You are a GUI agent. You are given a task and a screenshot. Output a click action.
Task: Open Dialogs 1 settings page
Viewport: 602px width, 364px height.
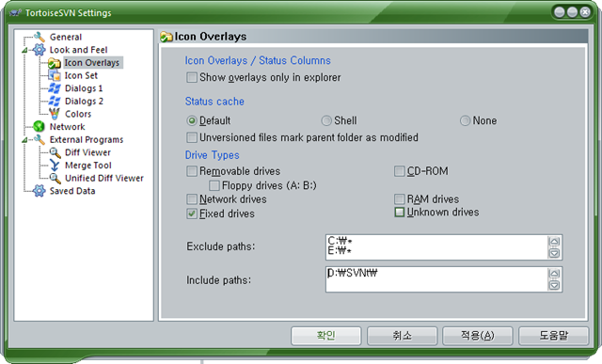click(x=84, y=88)
